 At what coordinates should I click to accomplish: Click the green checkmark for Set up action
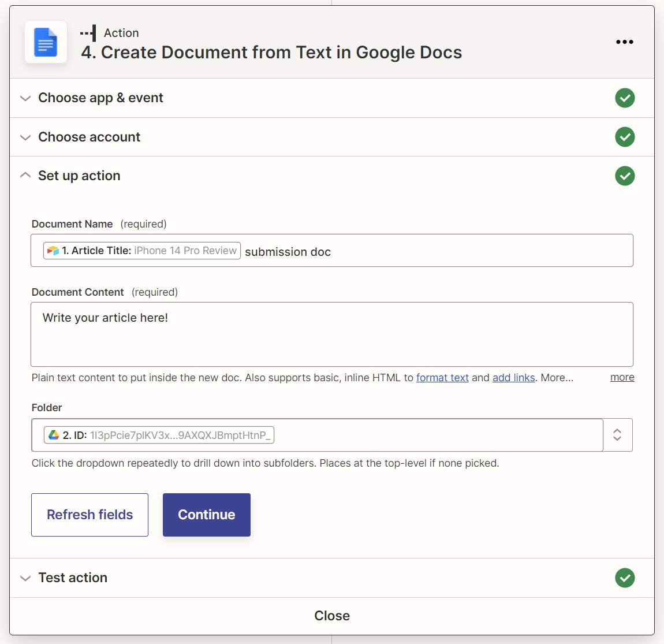(x=625, y=176)
